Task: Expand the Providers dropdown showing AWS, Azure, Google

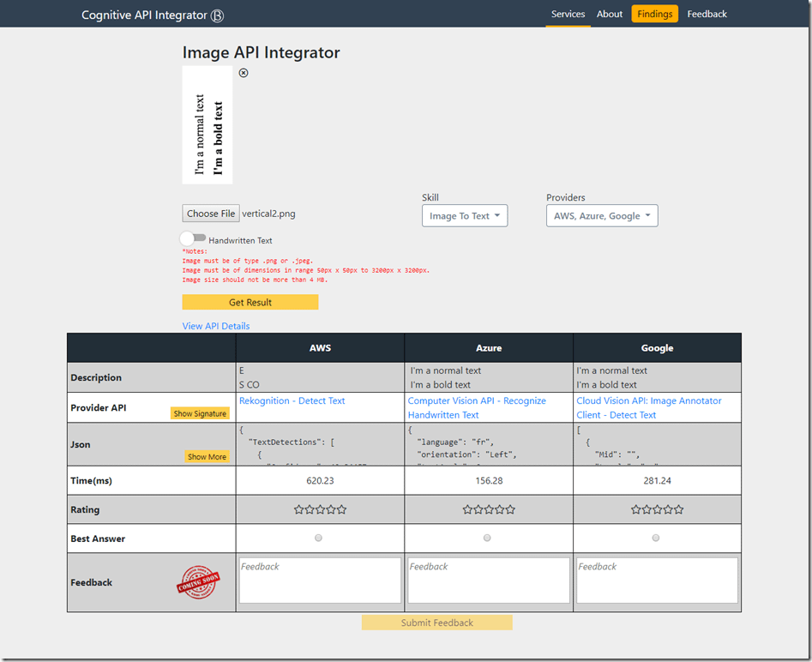Action: [x=602, y=216]
